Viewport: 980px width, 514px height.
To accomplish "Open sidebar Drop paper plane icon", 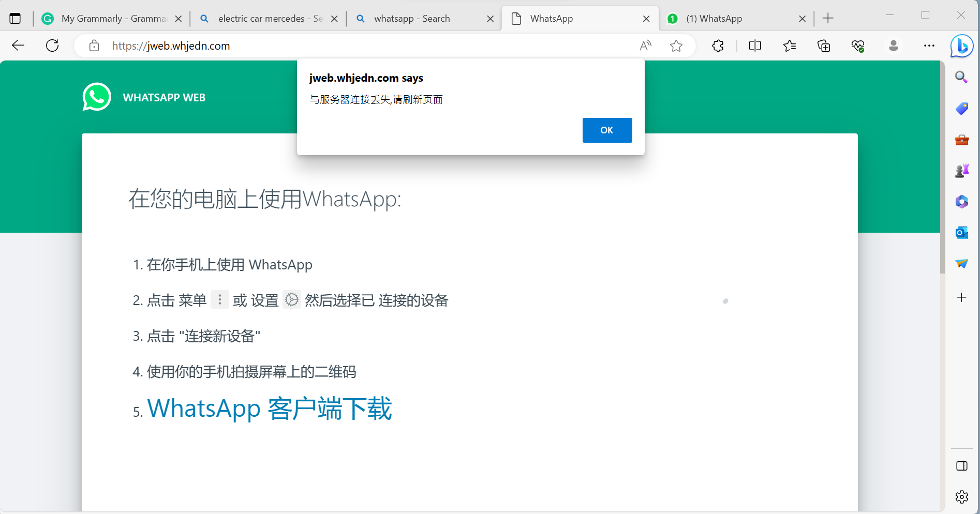I will (961, 264).
